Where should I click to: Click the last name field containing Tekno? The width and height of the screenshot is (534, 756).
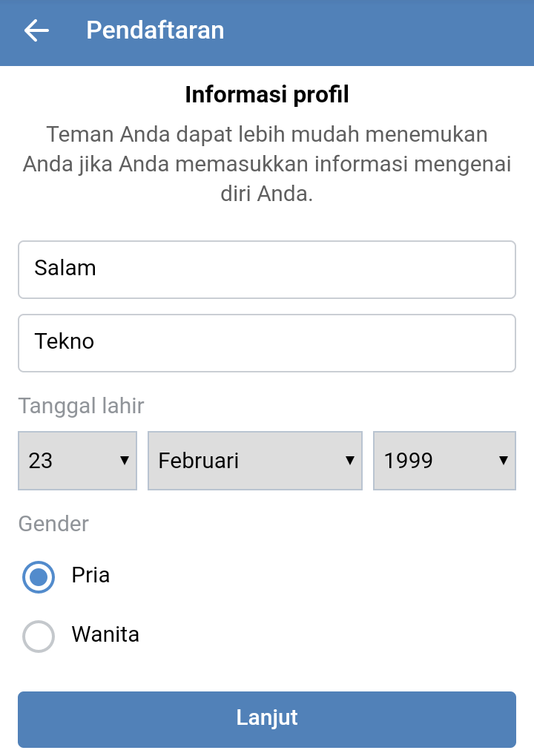267,343
